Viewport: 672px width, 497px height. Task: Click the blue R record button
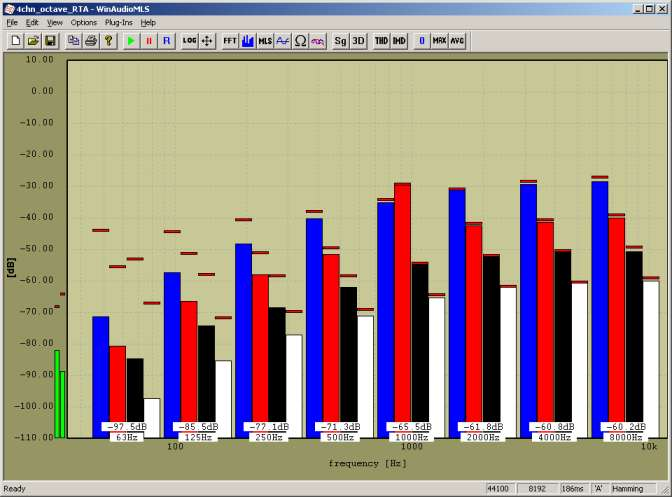(166, 41)
